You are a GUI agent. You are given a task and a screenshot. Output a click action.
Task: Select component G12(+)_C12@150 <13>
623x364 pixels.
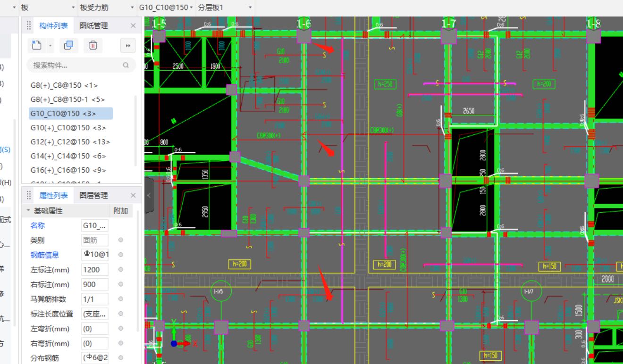pos(70,142)
